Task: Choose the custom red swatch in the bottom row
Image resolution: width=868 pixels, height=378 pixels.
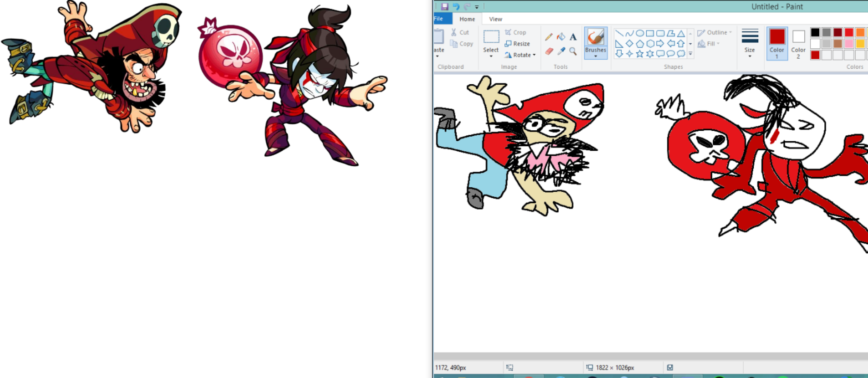Action: click(x=815, y=55)
